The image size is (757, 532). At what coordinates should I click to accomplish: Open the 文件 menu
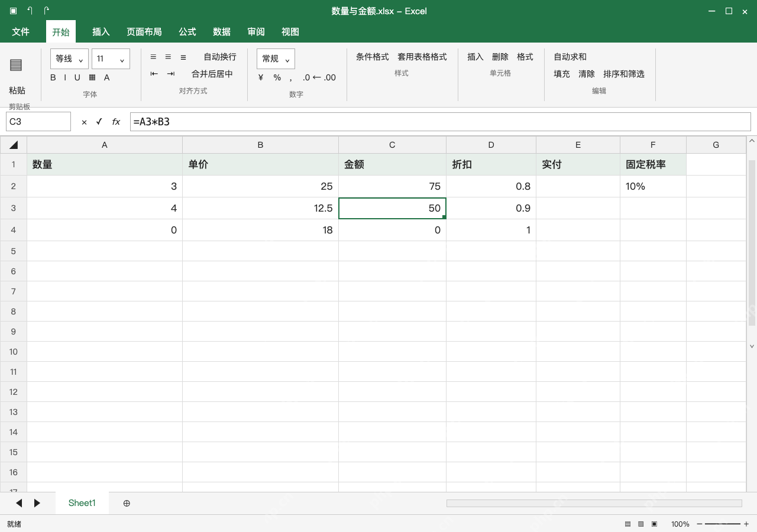click(x=21, y=32)
